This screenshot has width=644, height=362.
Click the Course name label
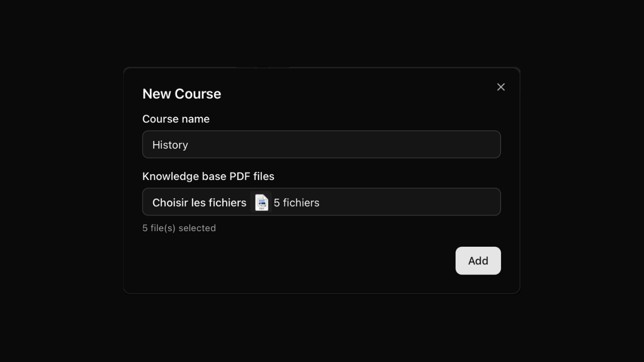176,119
